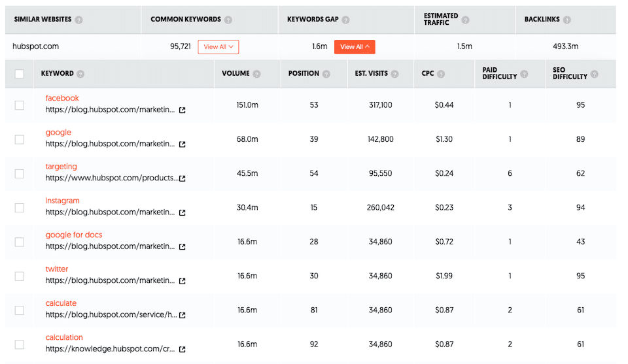The height and width of the screenshot is (364, 628).
Task: Open the knowledge.hubspot.com URL for calculation
Action: click(x=111, y=350)
